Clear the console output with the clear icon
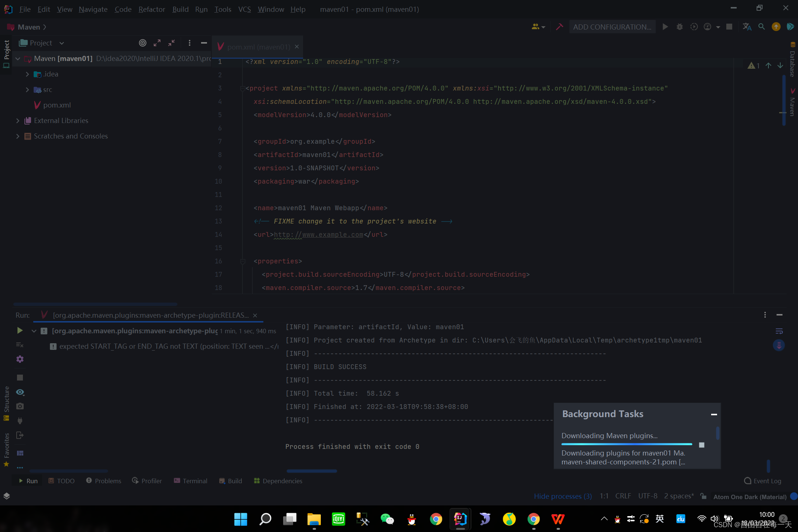The width and height of the screenshot is (798, 532). 20,345
